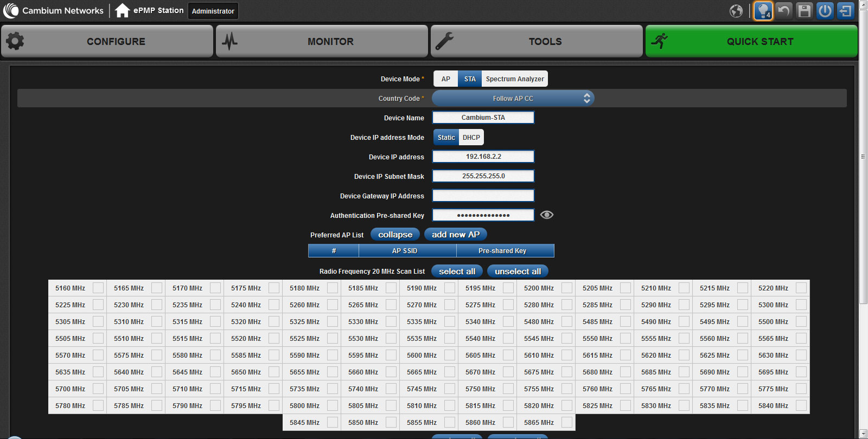Click 'select all' for the scan list
This screenshot has height=439, width=868.
tap(457, 272)
